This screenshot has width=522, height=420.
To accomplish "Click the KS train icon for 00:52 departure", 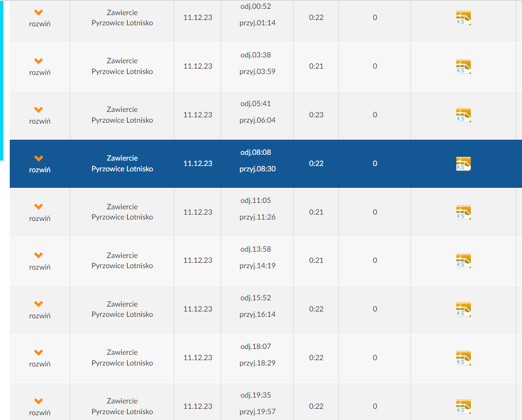I will (463, 18).
